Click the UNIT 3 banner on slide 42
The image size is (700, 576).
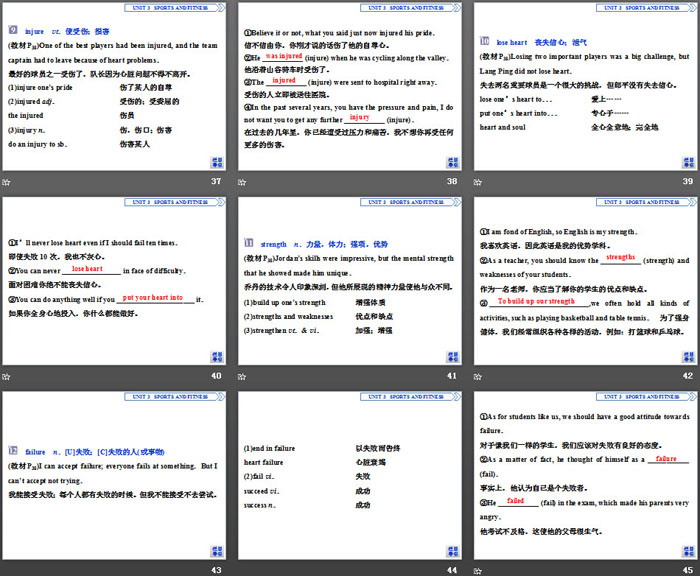coord(646,202)
